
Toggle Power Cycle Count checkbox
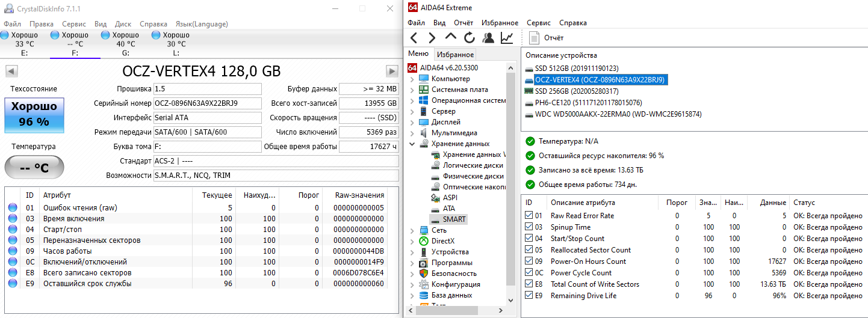click(x=529, y=273)
